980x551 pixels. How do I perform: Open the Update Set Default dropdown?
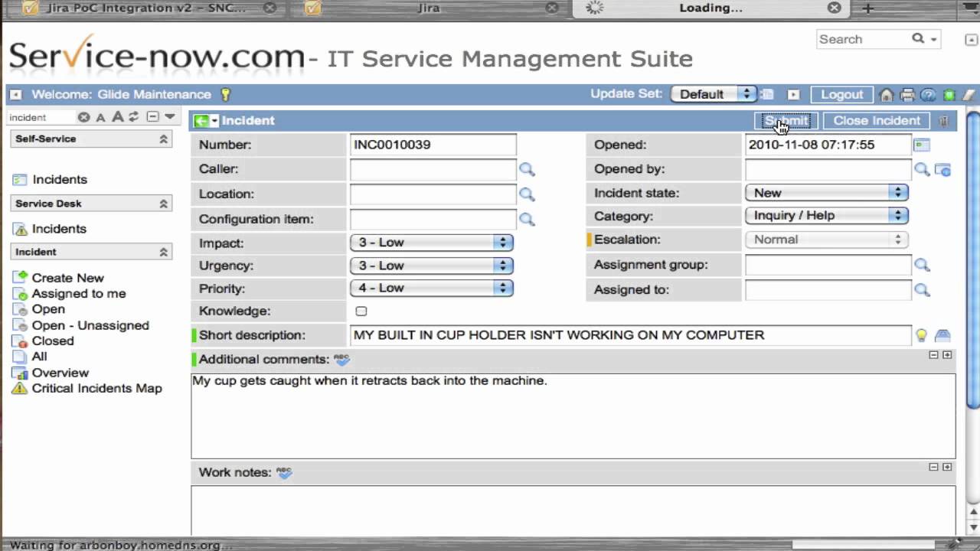coord(714,94)
